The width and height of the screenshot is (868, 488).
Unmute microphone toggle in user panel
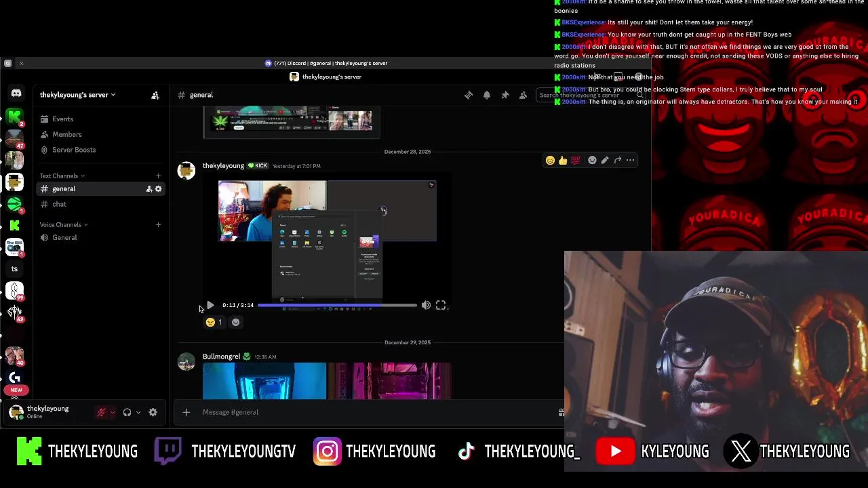[x=101, y=412]
